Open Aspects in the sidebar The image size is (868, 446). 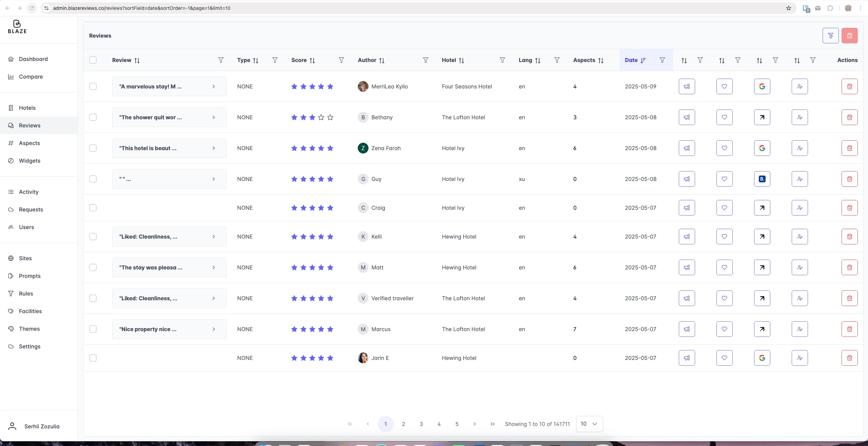(x=29, y=143)
